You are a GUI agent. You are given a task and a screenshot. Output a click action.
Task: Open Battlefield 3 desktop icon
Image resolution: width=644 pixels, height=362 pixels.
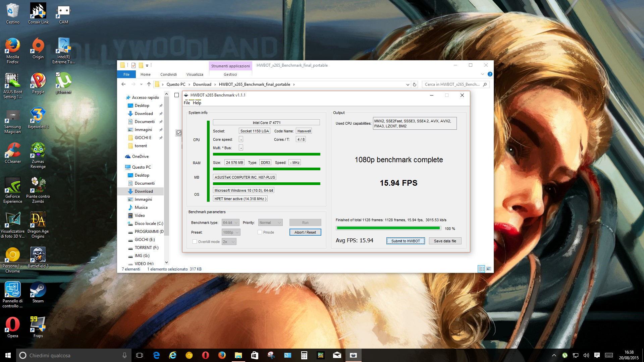pyautogui.click(x=38, y=258)
